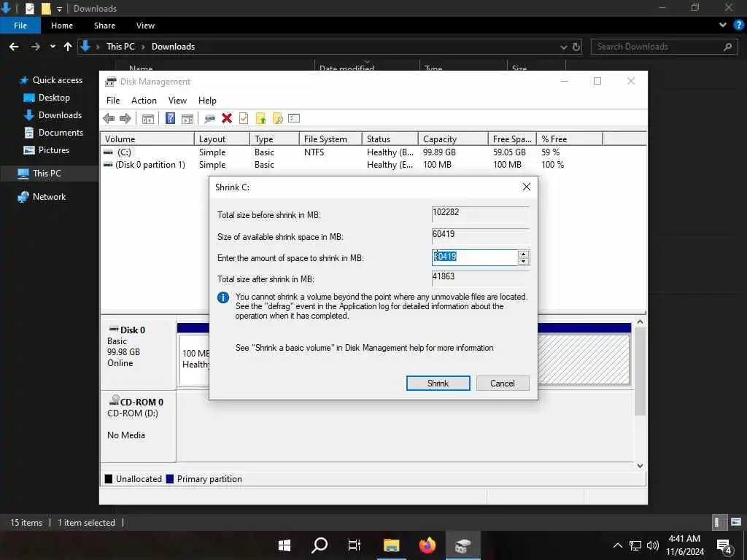Sort by File System column header

click(x=330, y=139)
